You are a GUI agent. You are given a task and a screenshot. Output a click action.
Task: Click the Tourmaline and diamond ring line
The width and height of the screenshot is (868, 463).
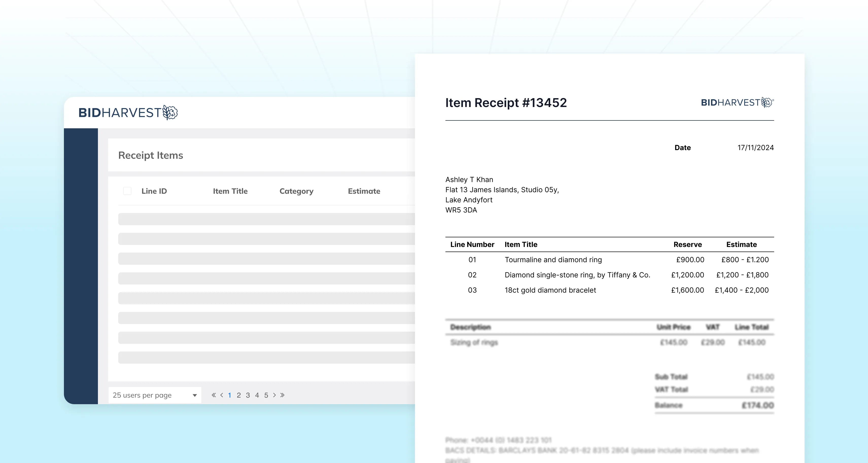click(553, 260)
